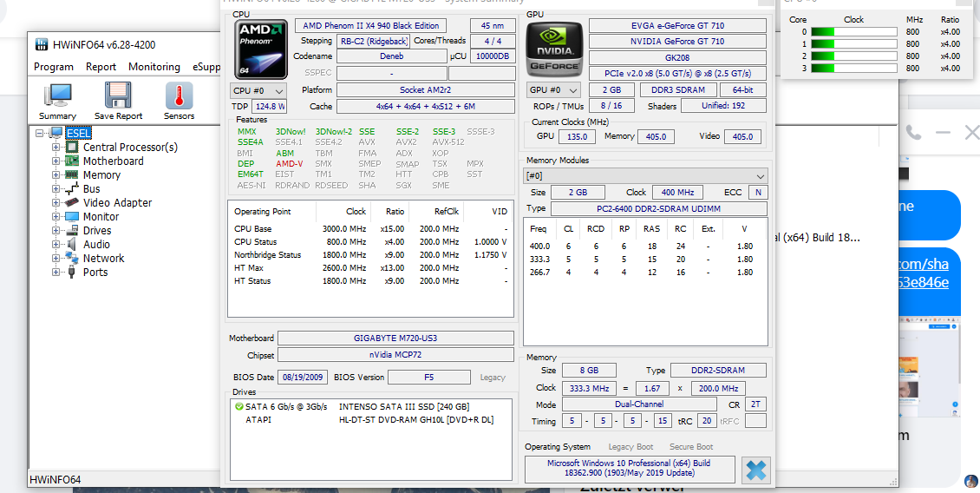The height and width of the screenshot is (493, 980).
Task: Click the Memory module tree icon
Action: click(x=73, y=174)
